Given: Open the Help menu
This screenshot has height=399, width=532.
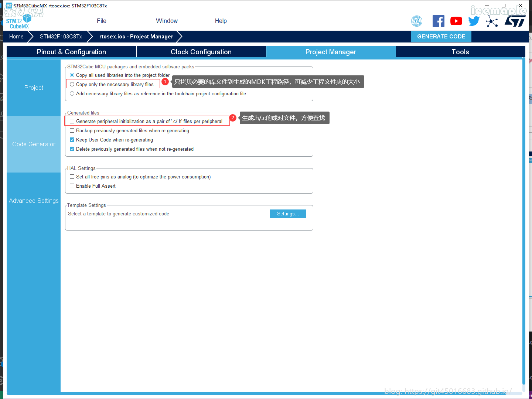Looking at the screenshot, I should click(x=221, y=21).
